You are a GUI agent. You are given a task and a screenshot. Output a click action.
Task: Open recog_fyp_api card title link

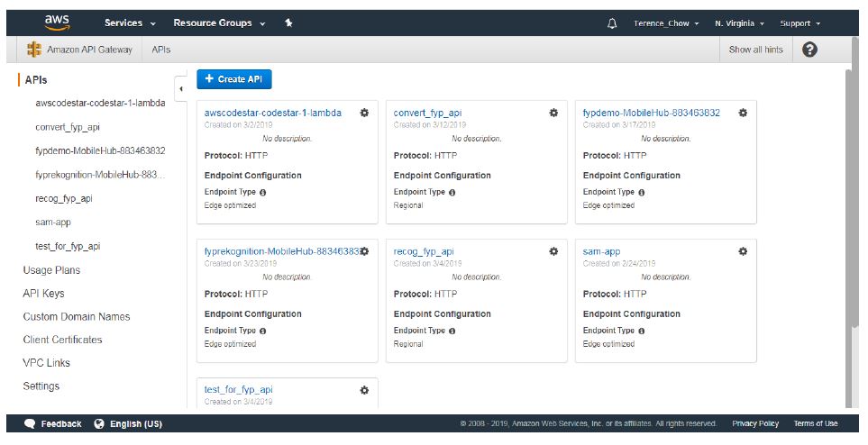424,251
